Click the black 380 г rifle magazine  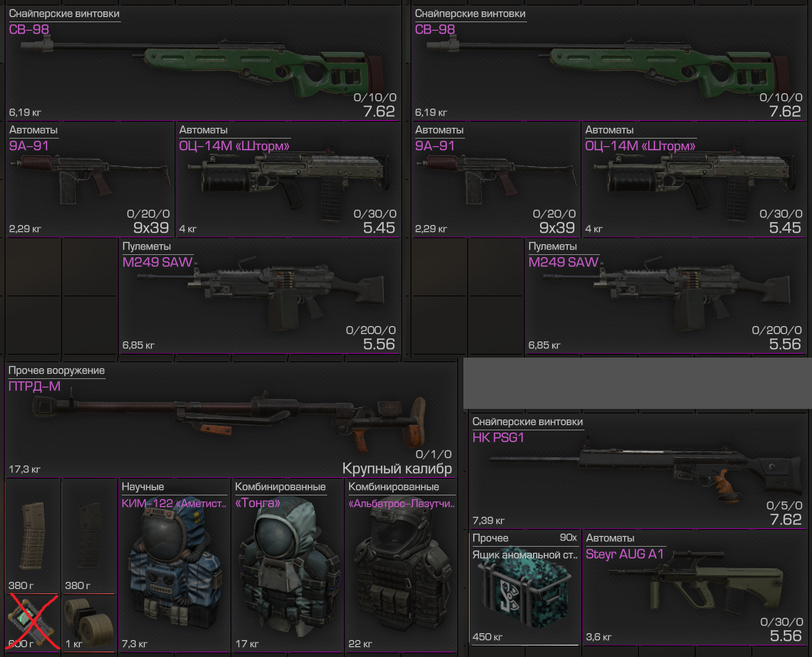89,536
